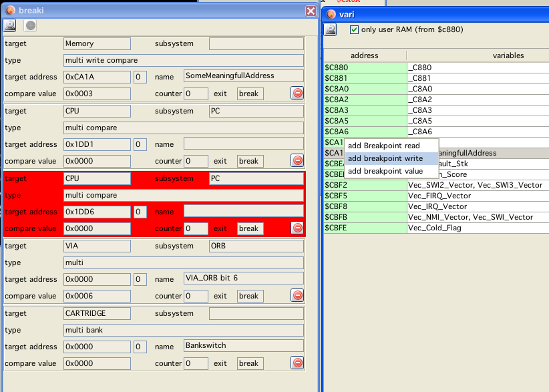
Task: Close the breaki window
Action: (311, 11)
